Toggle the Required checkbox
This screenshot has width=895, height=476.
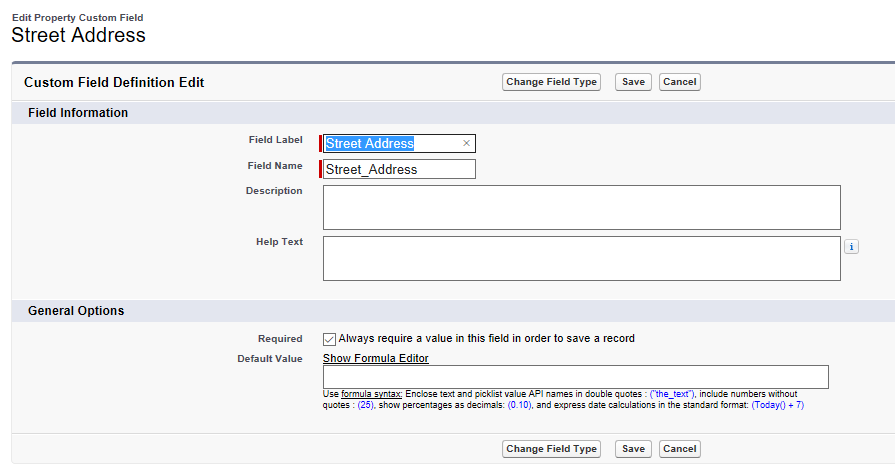coord(330,339)
